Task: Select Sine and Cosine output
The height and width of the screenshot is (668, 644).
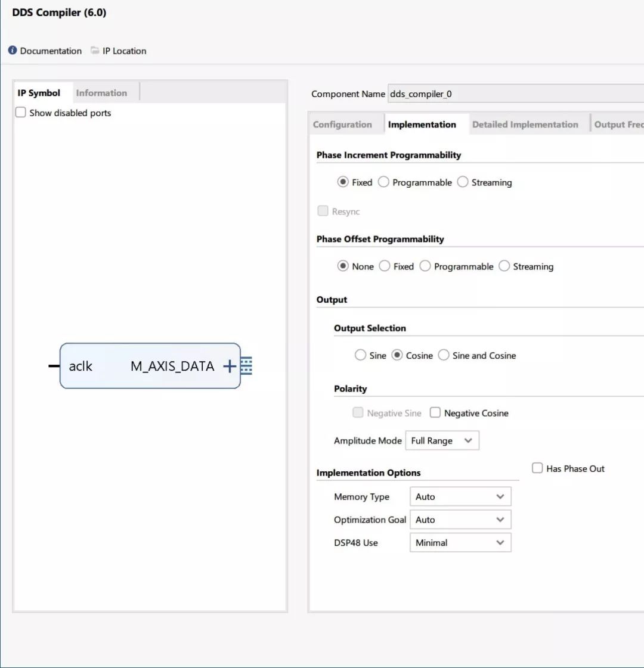Action: 444,355
